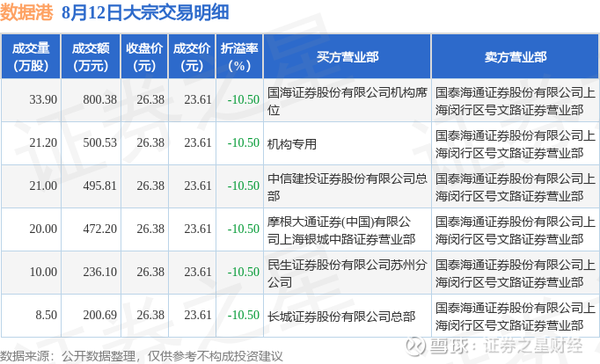This screenshot has height=364, width=600.
Task: Click the title 8月12日大宗交易明细
Action: coord(145,12)
